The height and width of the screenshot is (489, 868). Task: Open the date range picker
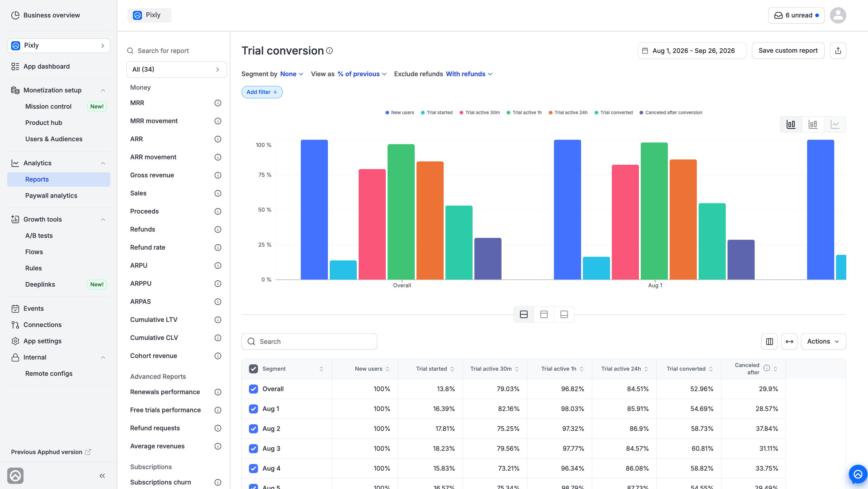692,51
